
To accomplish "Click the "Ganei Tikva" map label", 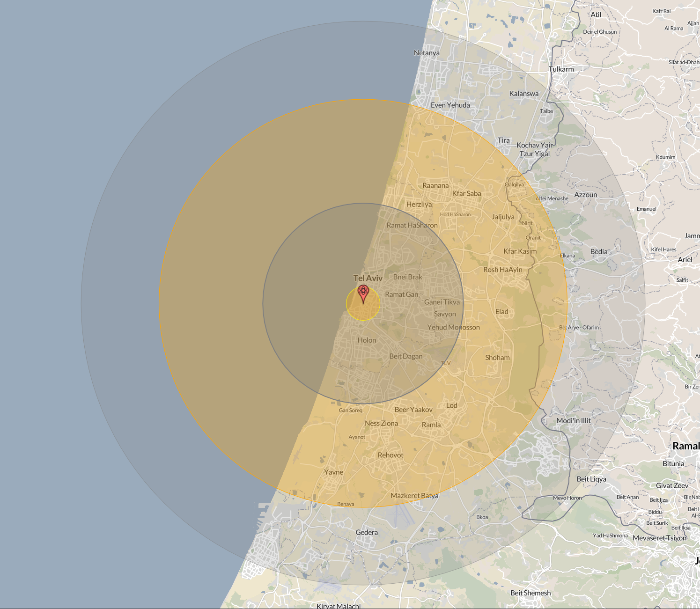I will [x=442, y=302].
